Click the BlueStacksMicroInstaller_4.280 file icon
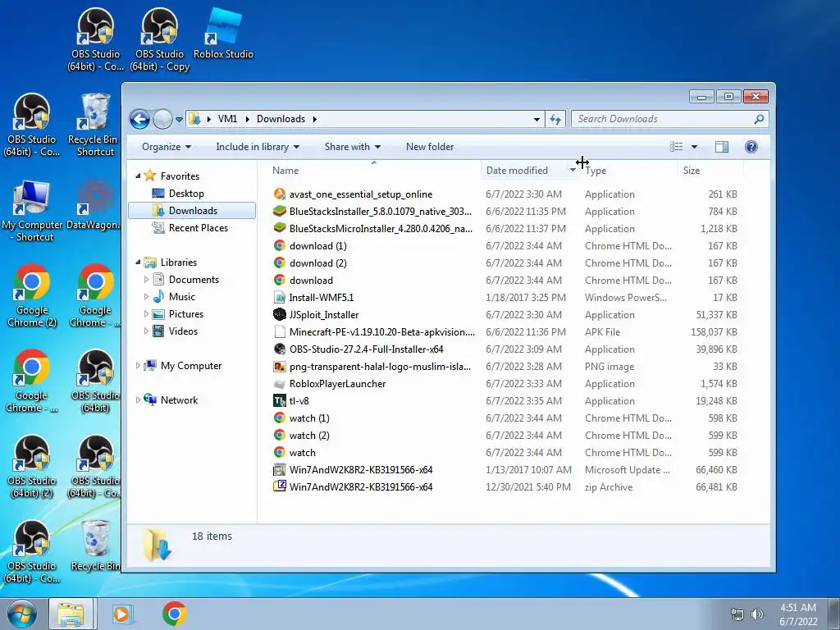840x630 pixels. (279, 228)
